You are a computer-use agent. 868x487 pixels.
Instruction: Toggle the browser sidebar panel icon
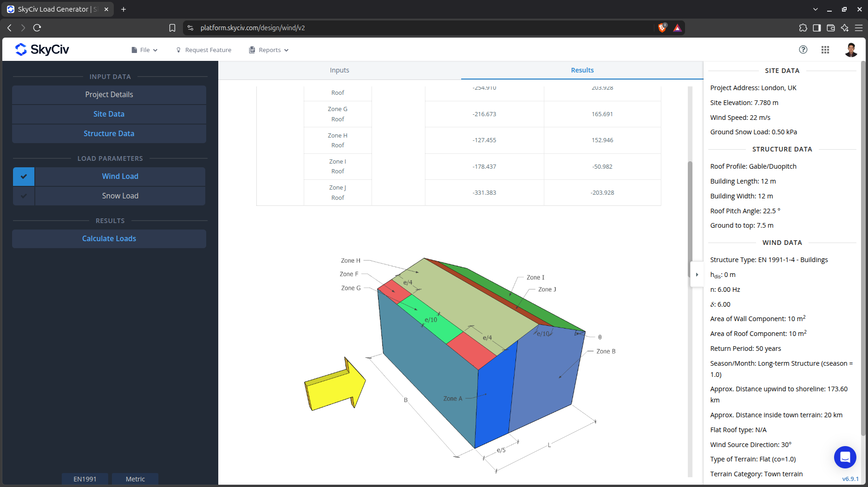(x=817, y=28)
